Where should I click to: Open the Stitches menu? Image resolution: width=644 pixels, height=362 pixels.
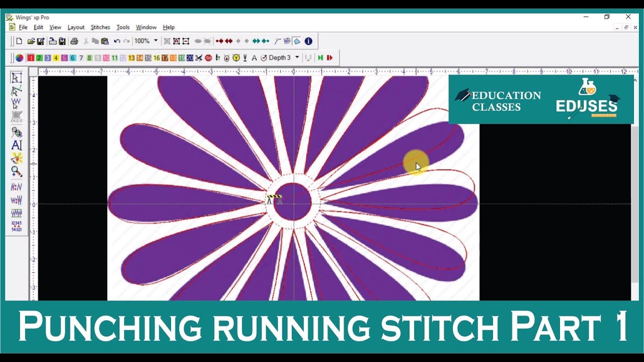point(101,27)
